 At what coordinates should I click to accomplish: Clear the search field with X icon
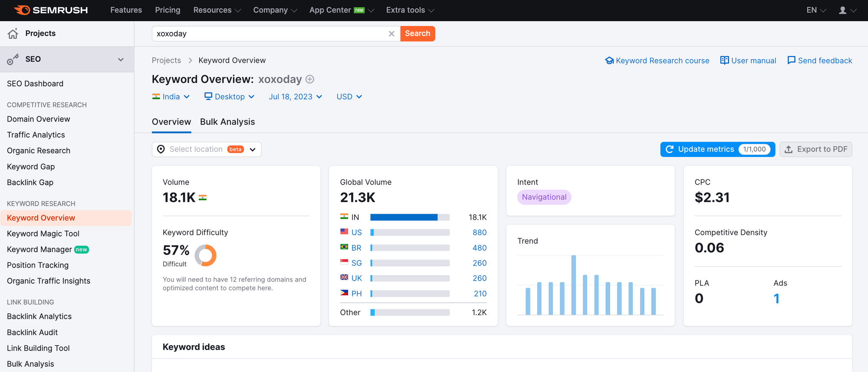[x=391, y=33]
